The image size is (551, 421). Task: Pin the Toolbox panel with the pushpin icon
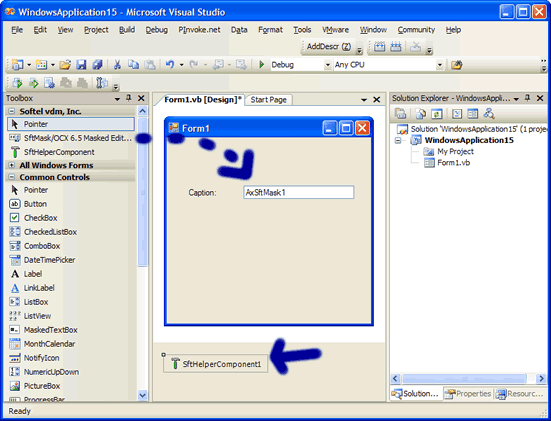click(x=129, y=98)
